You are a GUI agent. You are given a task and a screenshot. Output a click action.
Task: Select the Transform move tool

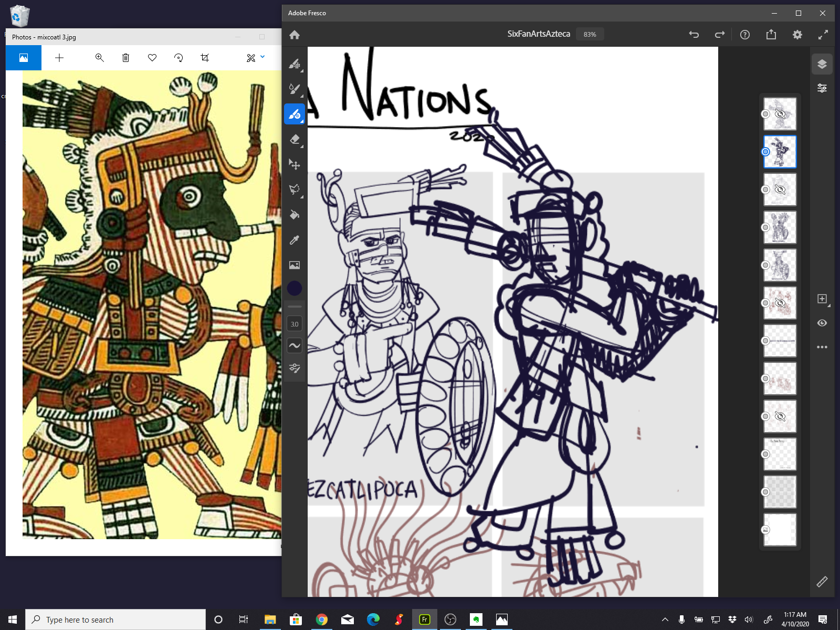coord(295,164)
